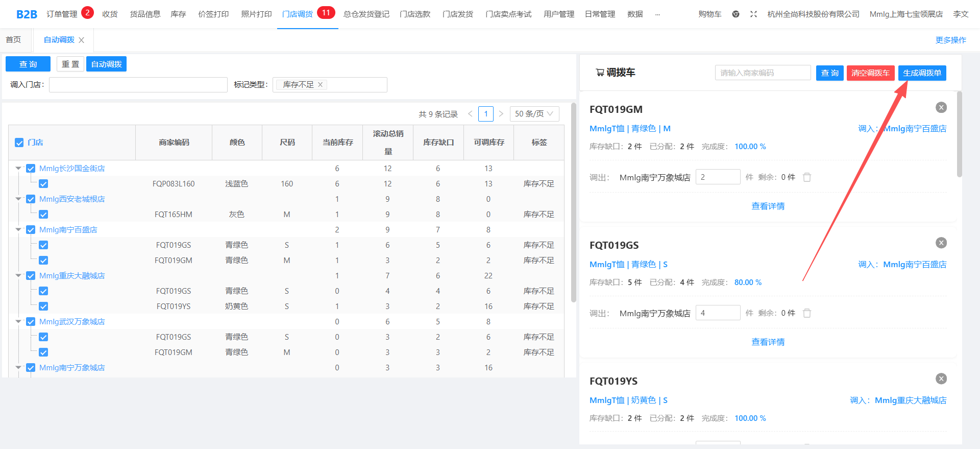Viewport: 980px width, 449px height.
Task: Collapse the Mmlg重庆大融城店 tree row
Action: (18, 276)
